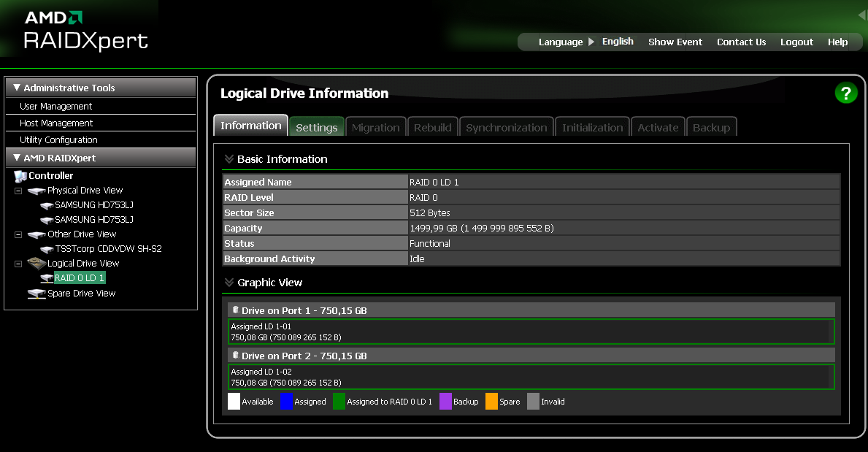This screenshot has width=868, height=452.
Task: Click the TSSTcorp CDDVDW drive icon
Action: (x=47, y=250)
